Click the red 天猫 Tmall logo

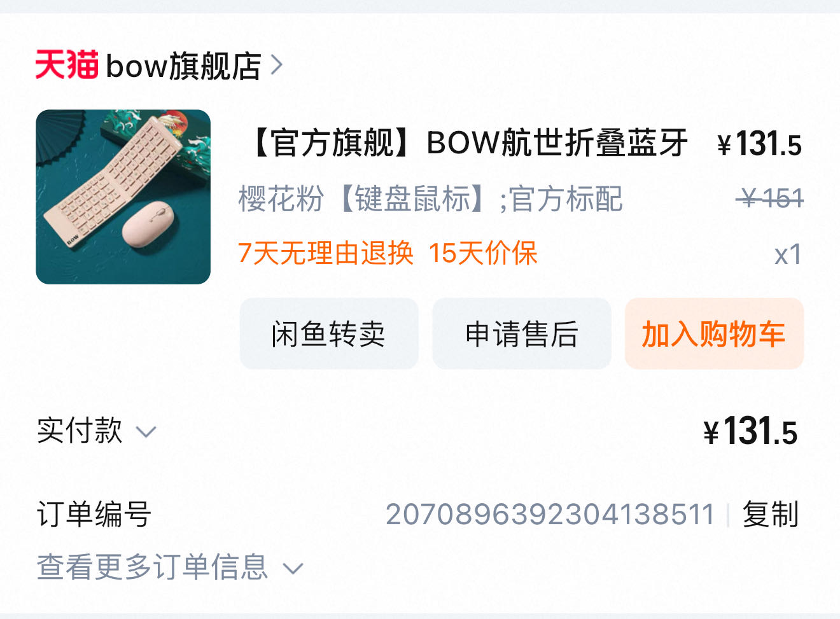(x=67, y=65)
